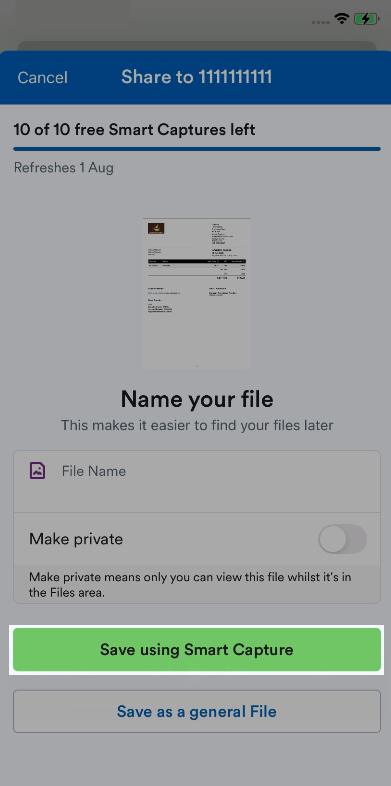
Task: Tap the battery charging icon
Action: tap(366, 19)
